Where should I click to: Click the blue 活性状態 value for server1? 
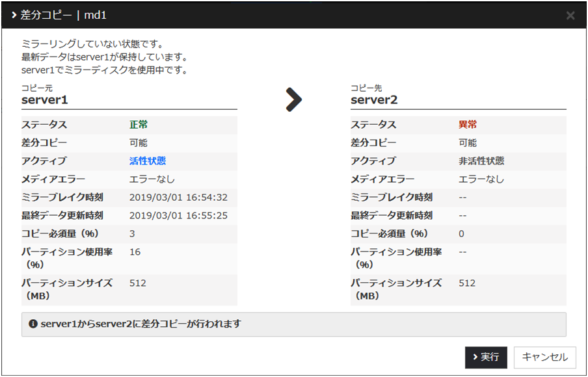(148, 161)
